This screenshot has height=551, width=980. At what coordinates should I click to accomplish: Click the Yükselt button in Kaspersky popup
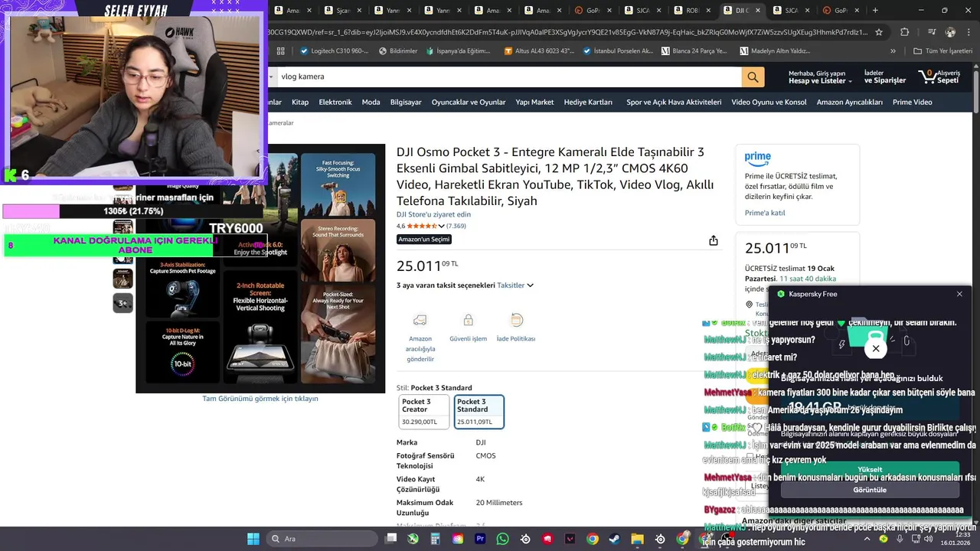(870, 469)
